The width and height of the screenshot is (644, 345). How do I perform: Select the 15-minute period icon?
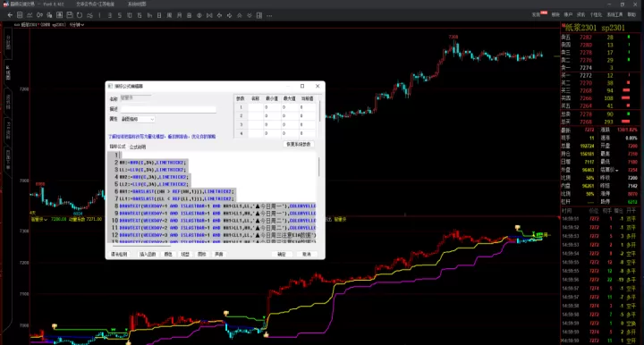tap(140, 15)
